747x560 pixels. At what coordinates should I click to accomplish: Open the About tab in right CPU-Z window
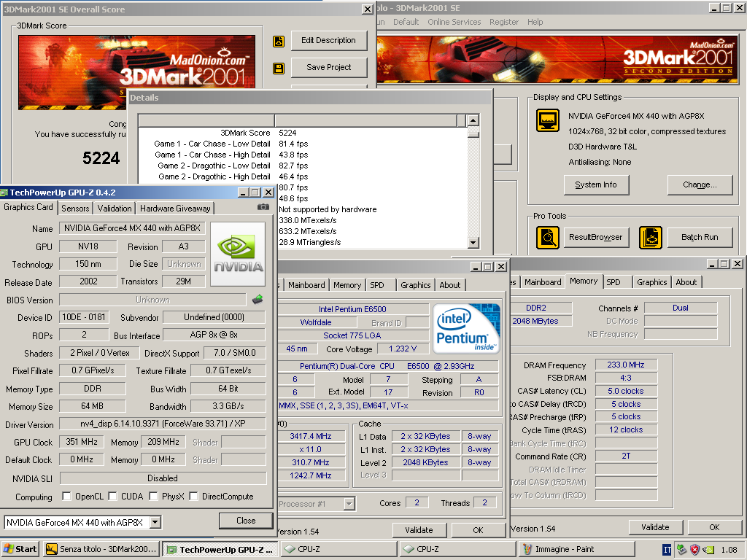[686, 282]
